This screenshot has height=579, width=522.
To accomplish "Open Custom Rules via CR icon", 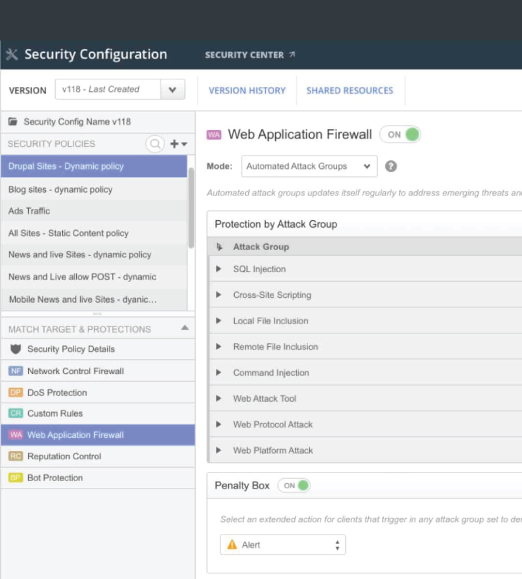I will [x=16, y=413].
